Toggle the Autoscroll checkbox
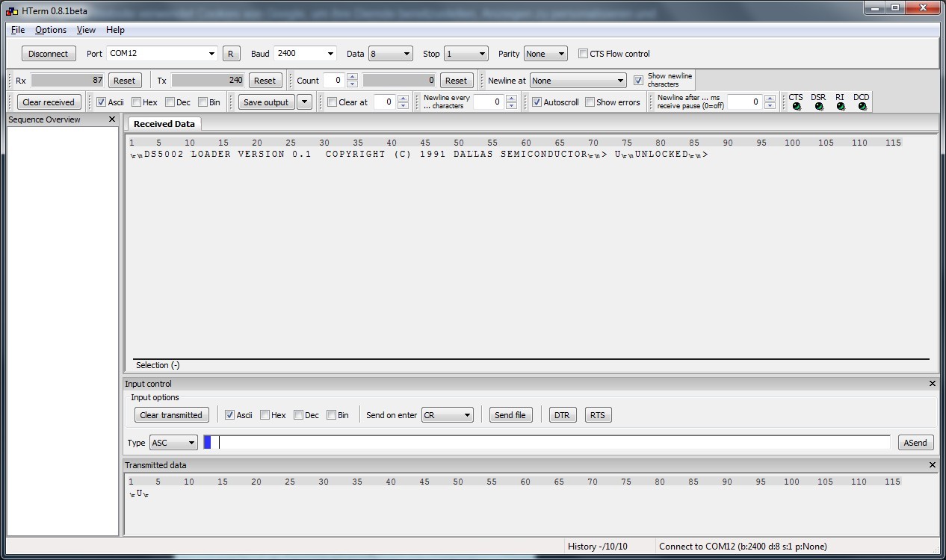This screenshot has height=560, width=946. [537, 102]
